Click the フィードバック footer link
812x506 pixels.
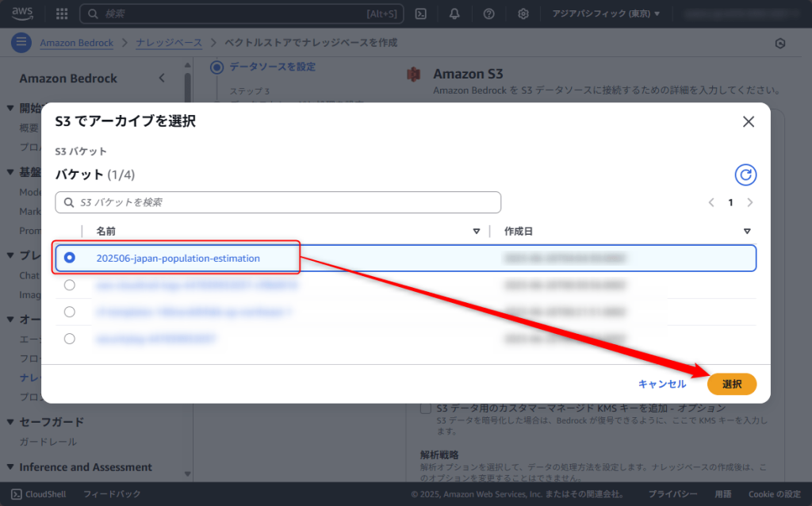(x=112, y=494)
